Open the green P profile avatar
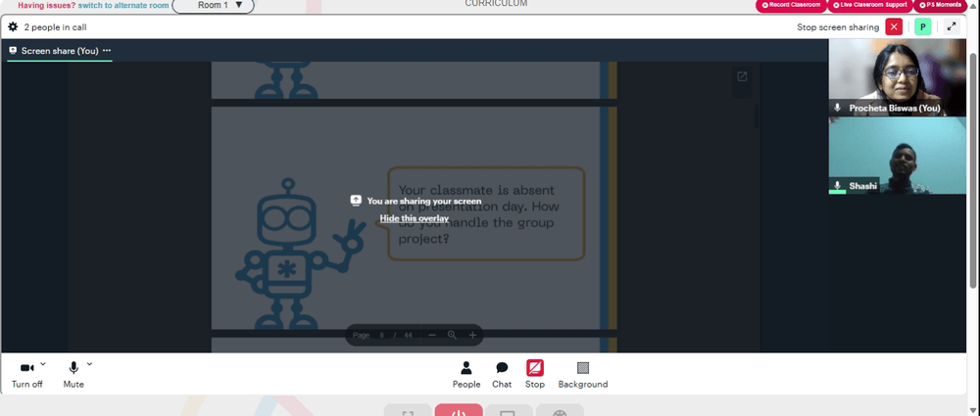 [x=922, y=26]
